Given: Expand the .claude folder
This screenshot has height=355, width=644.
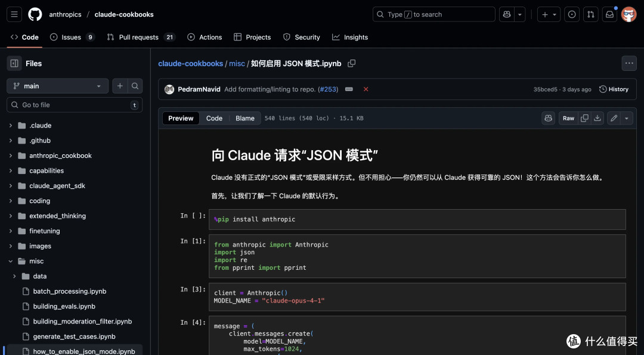Looking at the screenshot, I should click(x=11, y=126).
